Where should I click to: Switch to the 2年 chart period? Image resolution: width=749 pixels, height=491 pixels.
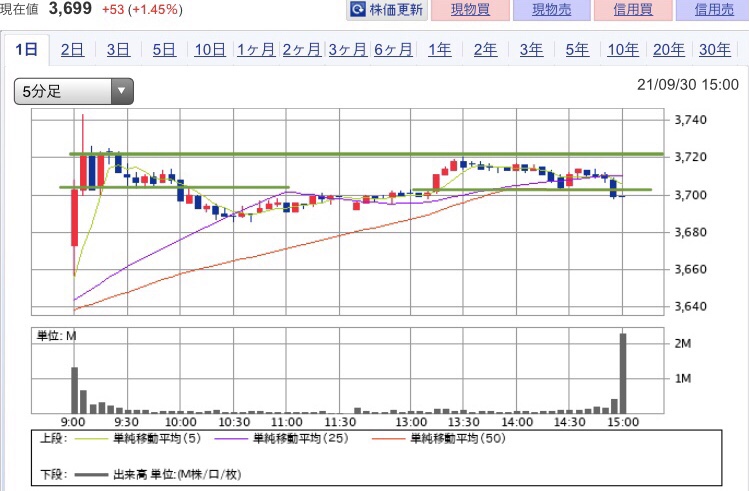pos(485,50)
